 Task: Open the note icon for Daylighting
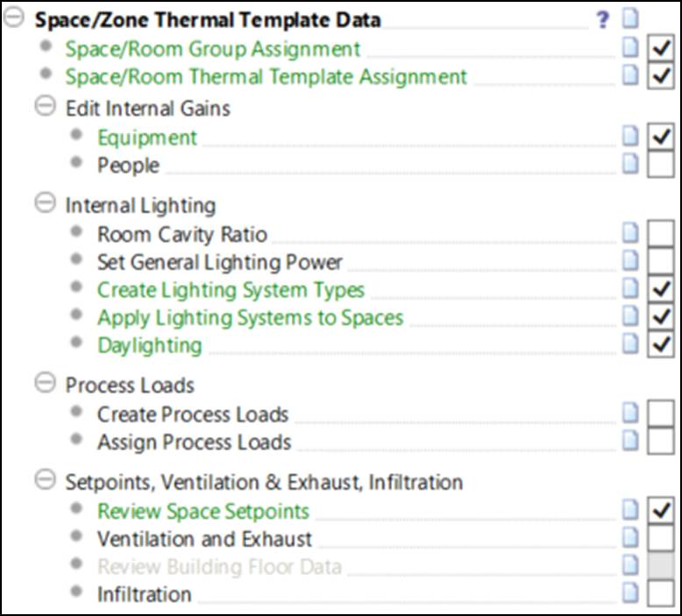pyautogui.click(x=630, y=343)
